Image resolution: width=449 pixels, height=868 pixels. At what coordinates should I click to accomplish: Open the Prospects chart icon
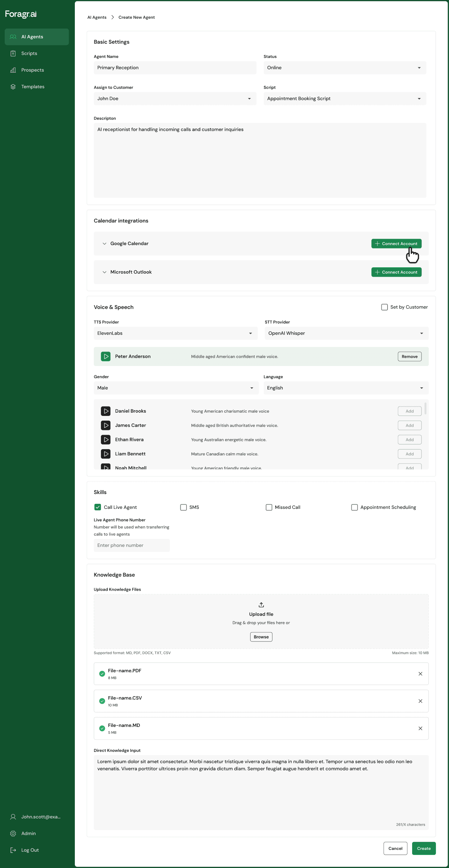click(x=13, y=70)
